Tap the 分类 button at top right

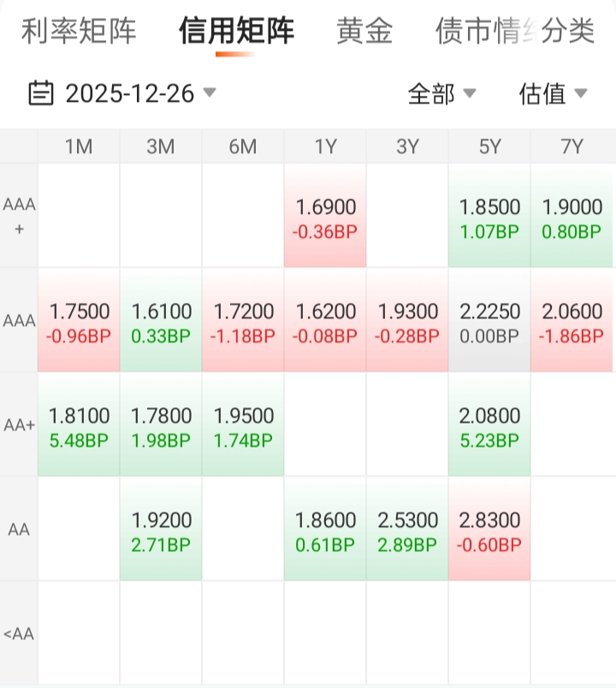pyautogui.click(x=568, y=32)
